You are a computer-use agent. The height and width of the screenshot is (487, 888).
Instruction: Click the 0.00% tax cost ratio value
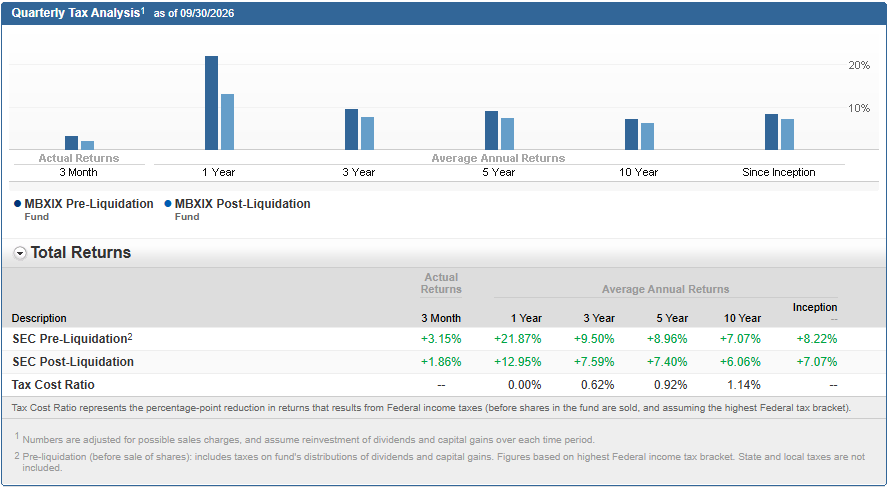(x=525, y=385)
